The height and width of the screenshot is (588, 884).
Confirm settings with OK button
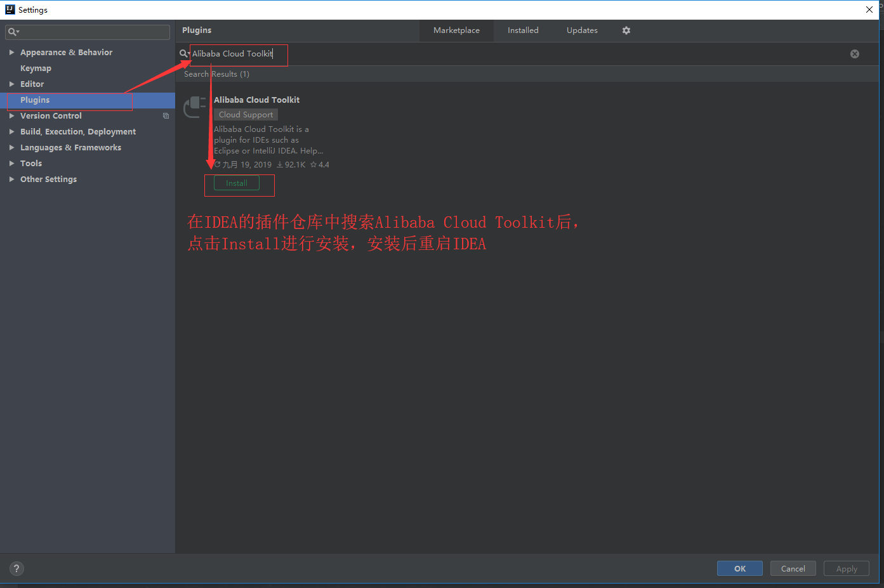point(740,568)
